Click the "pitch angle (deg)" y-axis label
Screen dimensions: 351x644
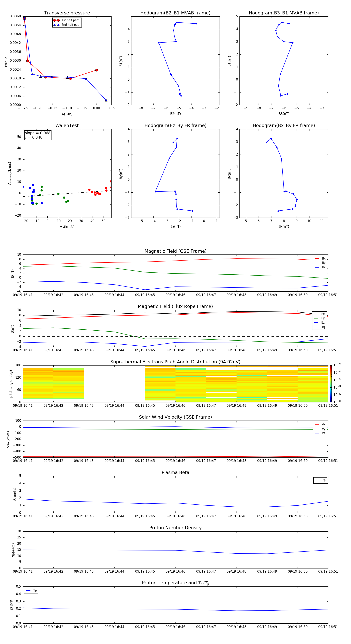11,384
